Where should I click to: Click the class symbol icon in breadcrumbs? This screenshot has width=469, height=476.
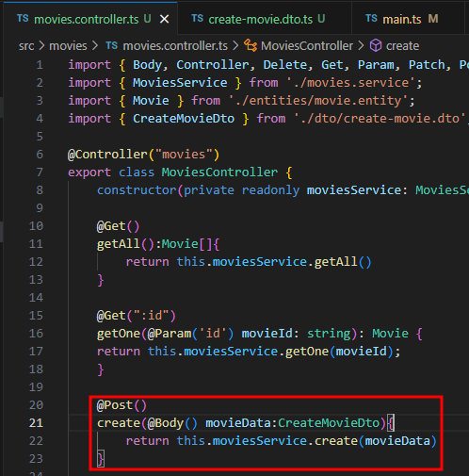pyautogui.click(x=251, y=45)
